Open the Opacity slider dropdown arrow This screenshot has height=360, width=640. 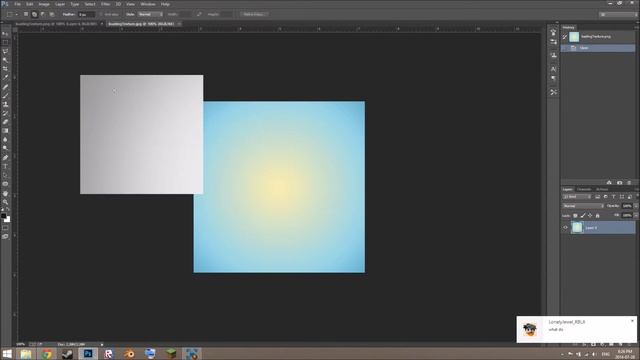click(x=636, y=206)
